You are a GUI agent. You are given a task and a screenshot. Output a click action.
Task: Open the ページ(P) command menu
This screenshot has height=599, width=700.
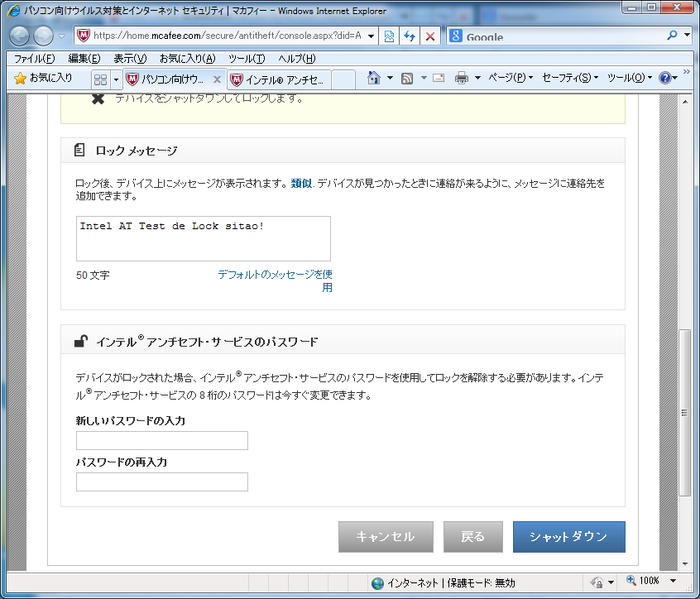[510, 78]
